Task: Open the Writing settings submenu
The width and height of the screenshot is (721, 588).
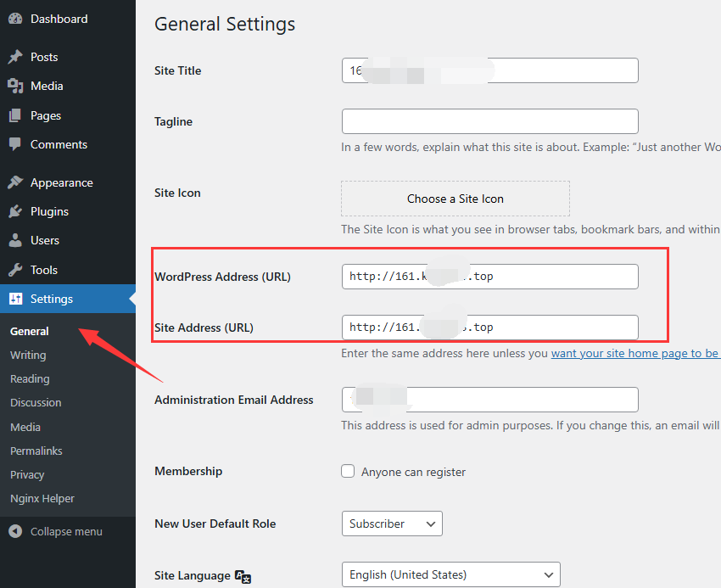Action: point(28,355)
